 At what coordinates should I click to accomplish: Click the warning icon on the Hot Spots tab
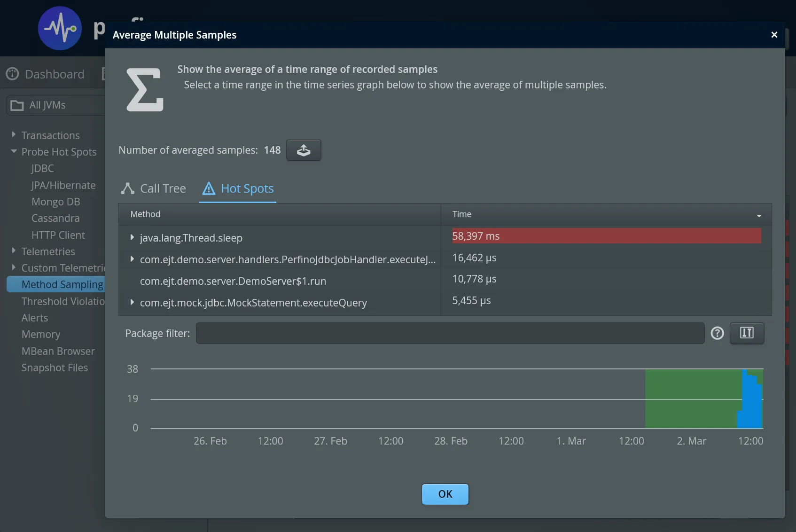point(209,188)
